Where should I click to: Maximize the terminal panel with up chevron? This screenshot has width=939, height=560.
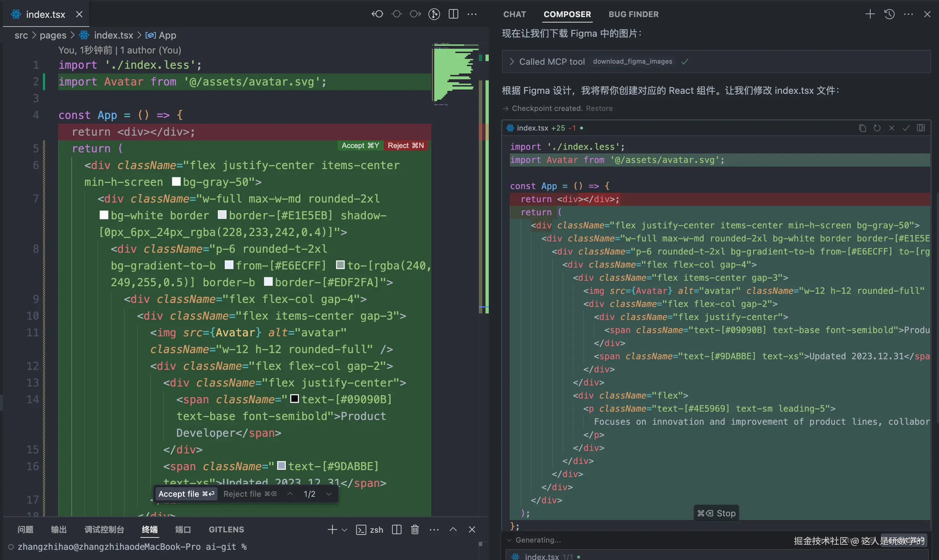pos(453,529)
